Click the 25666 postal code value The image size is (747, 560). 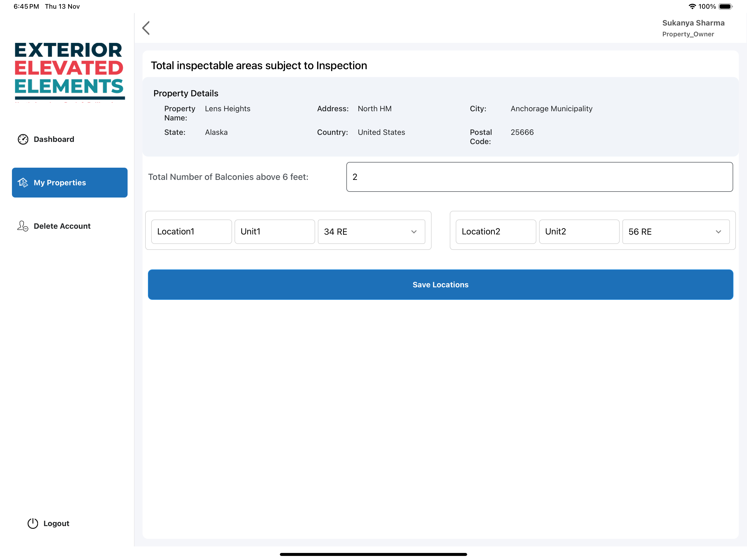pyautogui.click(x=522, y=132)
